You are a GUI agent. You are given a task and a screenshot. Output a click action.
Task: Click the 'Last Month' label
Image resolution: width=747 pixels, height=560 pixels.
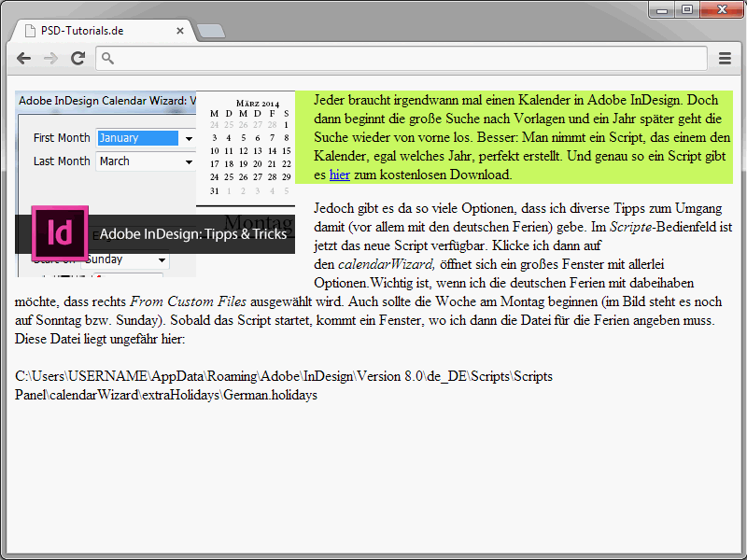[x=62, y=161]
